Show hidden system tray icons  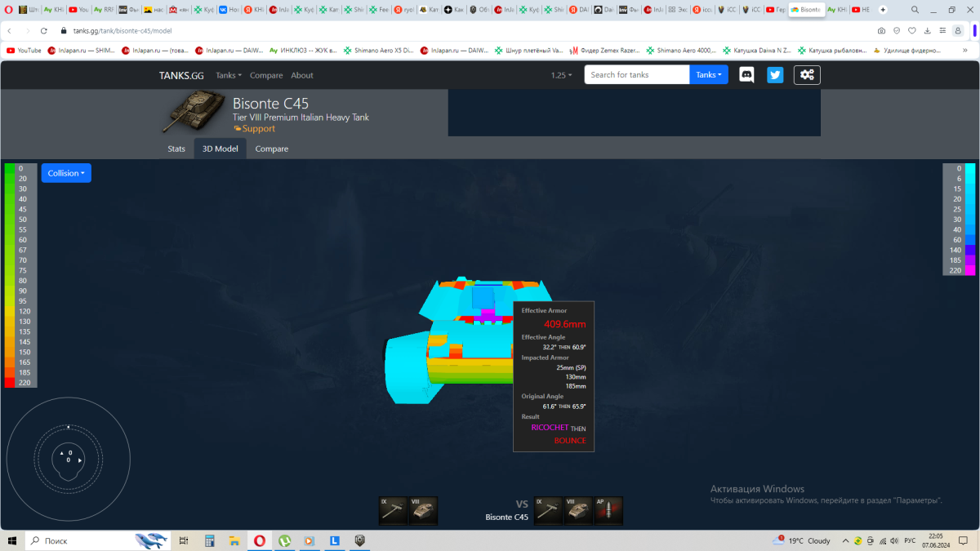[x=844, y=540]
